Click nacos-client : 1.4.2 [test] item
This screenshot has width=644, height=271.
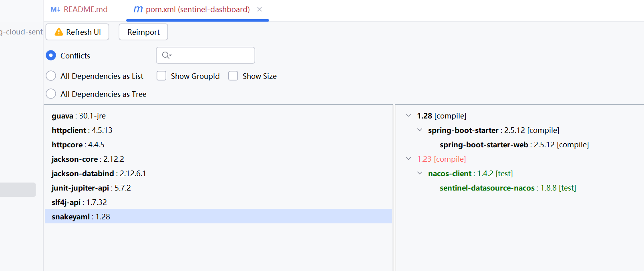tap(470, 173)
